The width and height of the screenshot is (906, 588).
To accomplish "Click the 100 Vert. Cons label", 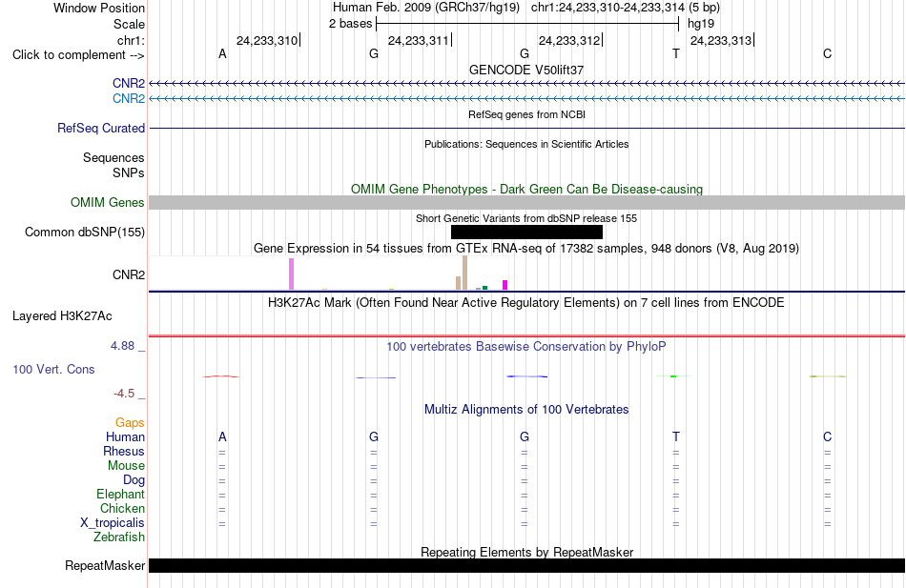I will [53, 369].
